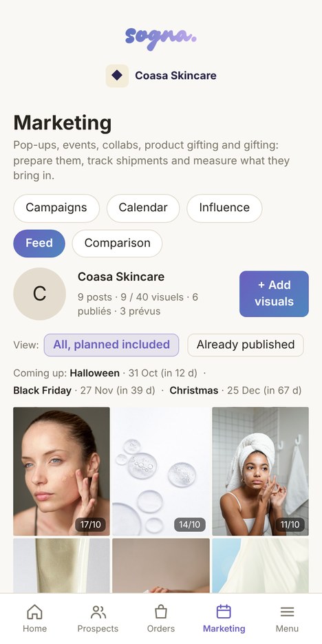Open the hamburger Menu icon
The width and height of the screenshot is (322, 644).
(x=287, y=612)
